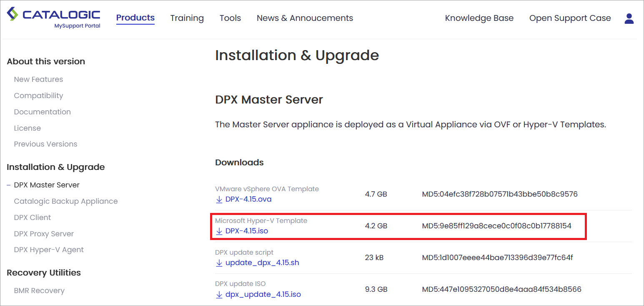Download the DPX-4.15.ova file link
The height and width of the screenshot is (306, 644).
coord(248,199)
